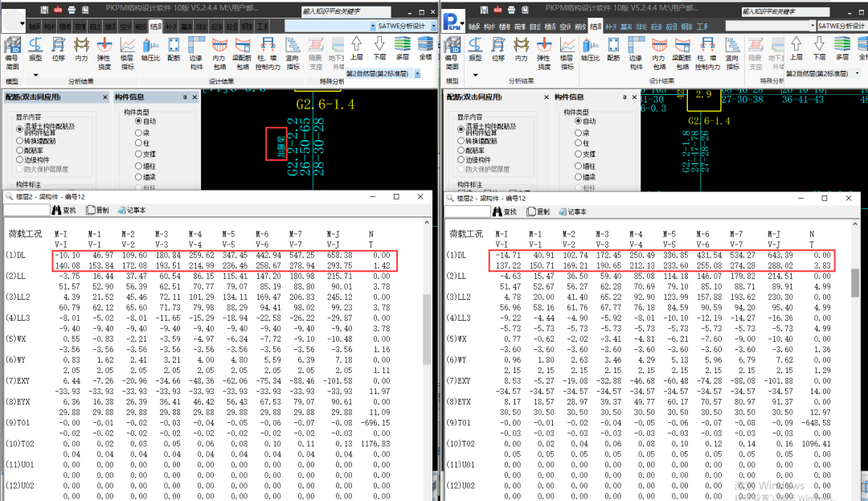Open 梁配筋包络 in left window
Screen dimensions: 868x501
pyautogui.click(x=243, y=53)
